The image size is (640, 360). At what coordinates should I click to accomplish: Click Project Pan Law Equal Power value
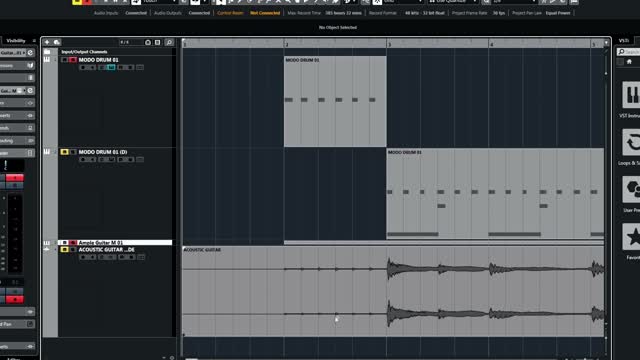click(x=558, y=13)
